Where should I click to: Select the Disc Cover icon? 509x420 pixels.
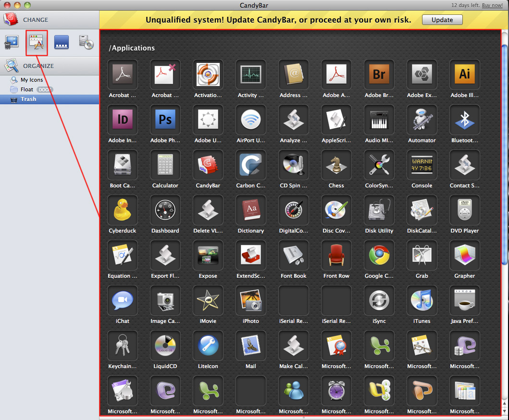[336, 210]
